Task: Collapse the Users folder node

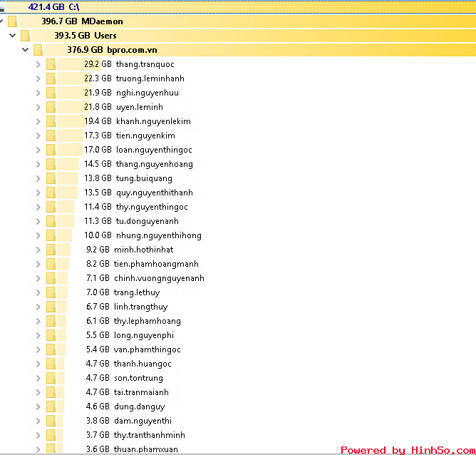Action: pyautogui.click(x=12, y=36)
